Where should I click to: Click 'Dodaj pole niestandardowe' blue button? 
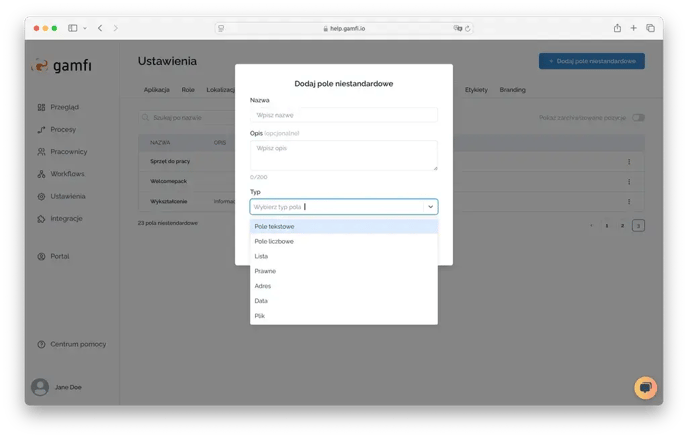tap(591, 61)
